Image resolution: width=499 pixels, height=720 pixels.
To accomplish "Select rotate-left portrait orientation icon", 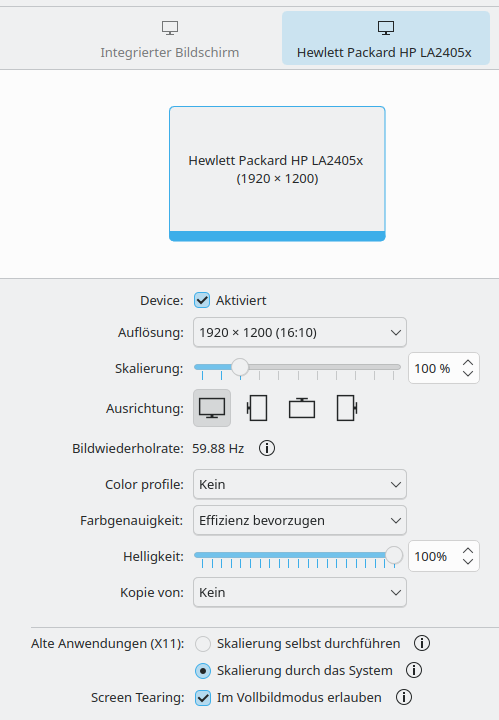I will click(257, 408).
